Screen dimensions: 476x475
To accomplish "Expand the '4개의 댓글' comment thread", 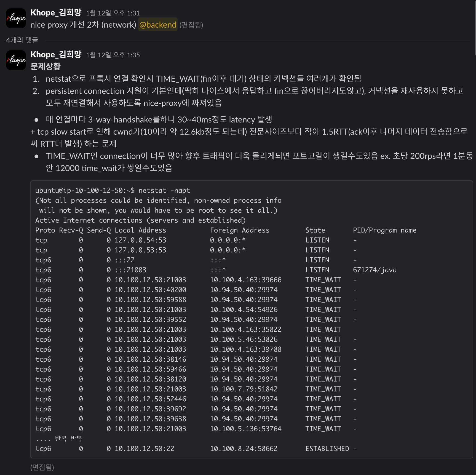I will 22,40.
